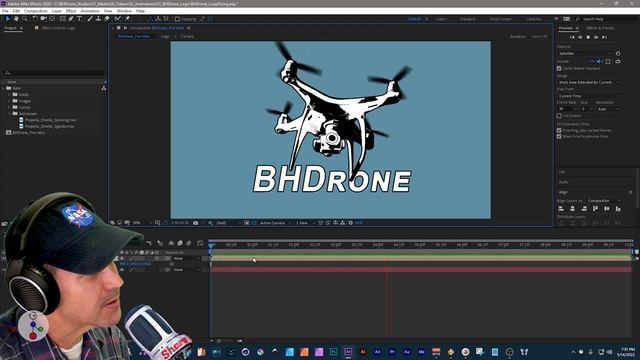This screenshot has width=640, height=360.
Task: Open the Range Work Area dropdown
Action: pos(589,82)
